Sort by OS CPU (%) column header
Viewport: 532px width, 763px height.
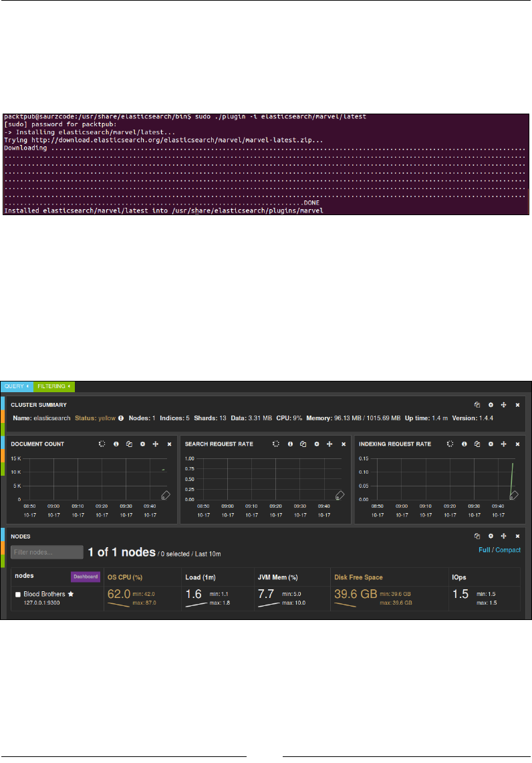tap(124, 577)
